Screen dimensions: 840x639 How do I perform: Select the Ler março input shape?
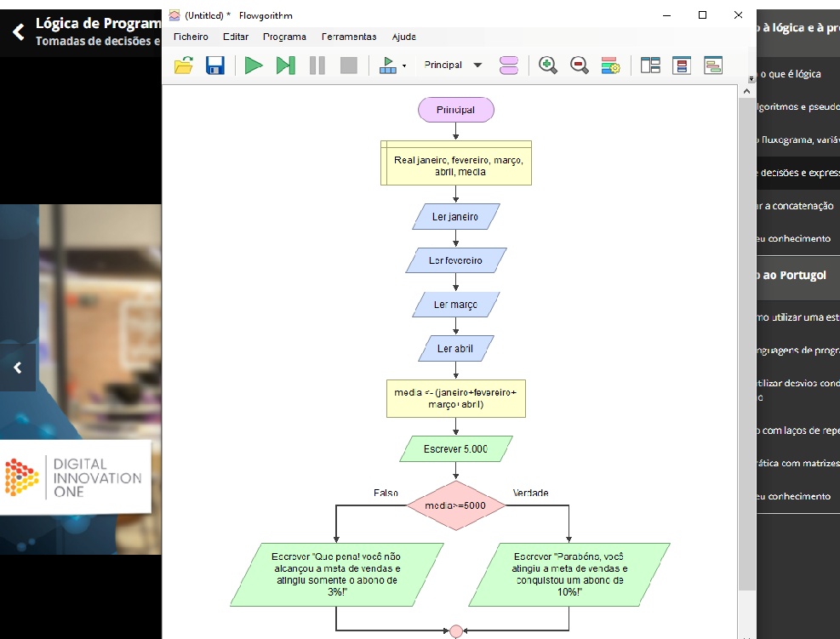(x=456, y=305)
